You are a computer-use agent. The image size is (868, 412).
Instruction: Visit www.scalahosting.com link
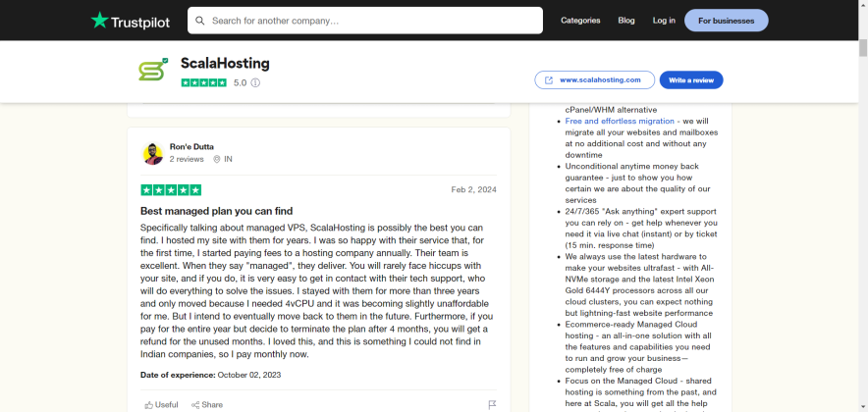594,80
